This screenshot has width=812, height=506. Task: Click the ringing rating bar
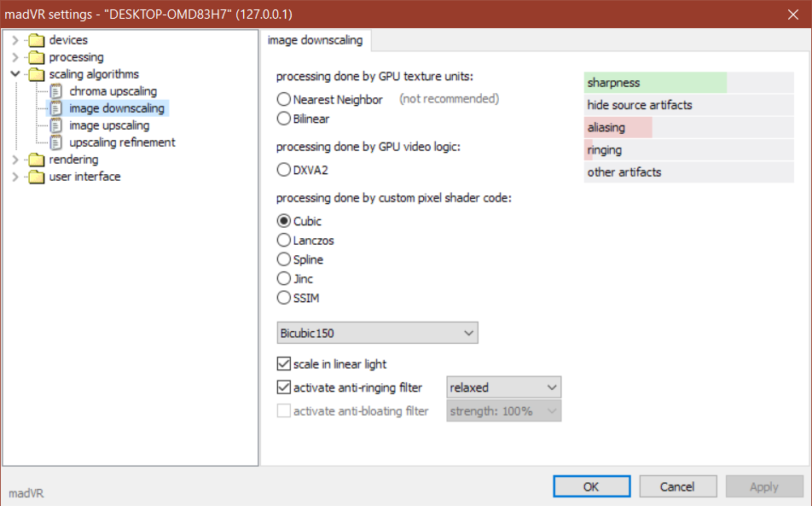[x=689, y=149]
